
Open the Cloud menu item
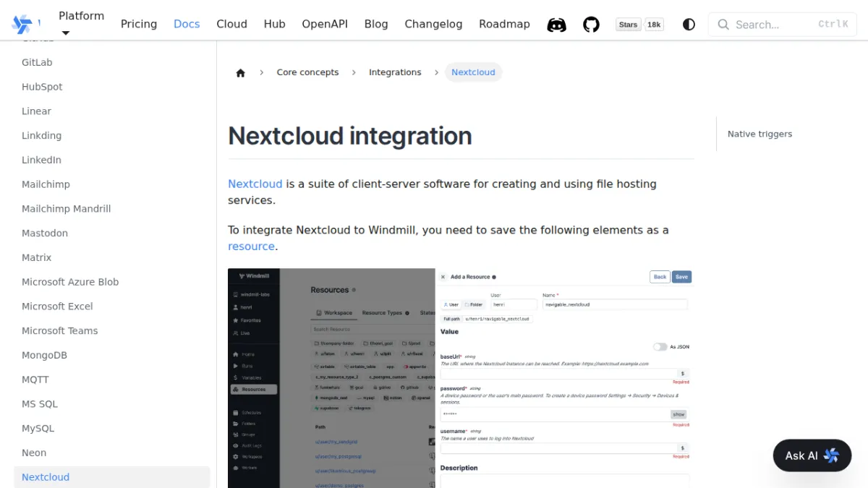(231, 24)
